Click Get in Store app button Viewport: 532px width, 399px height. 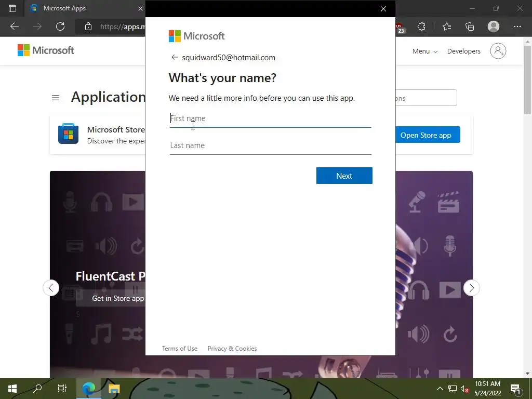(x=111, y=298)
